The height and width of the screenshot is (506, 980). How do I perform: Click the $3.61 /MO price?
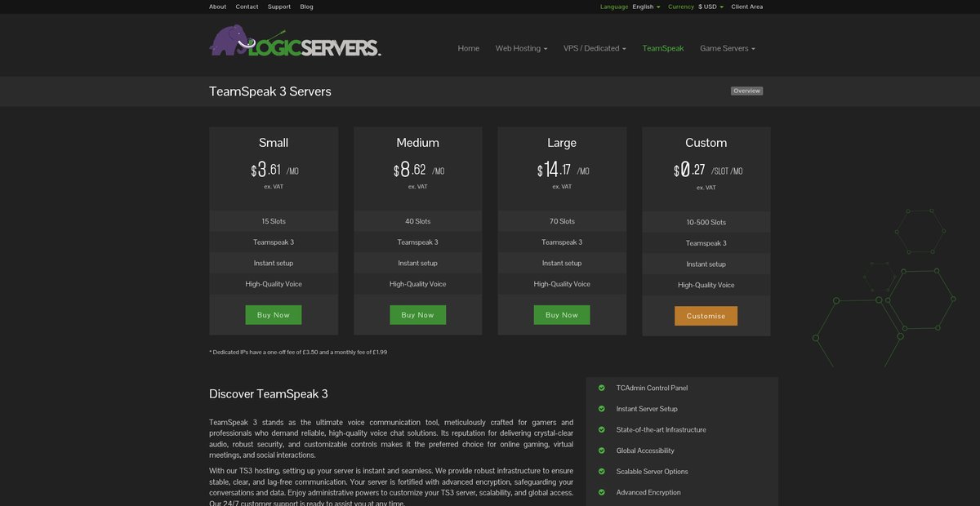(x=274, y=170)
